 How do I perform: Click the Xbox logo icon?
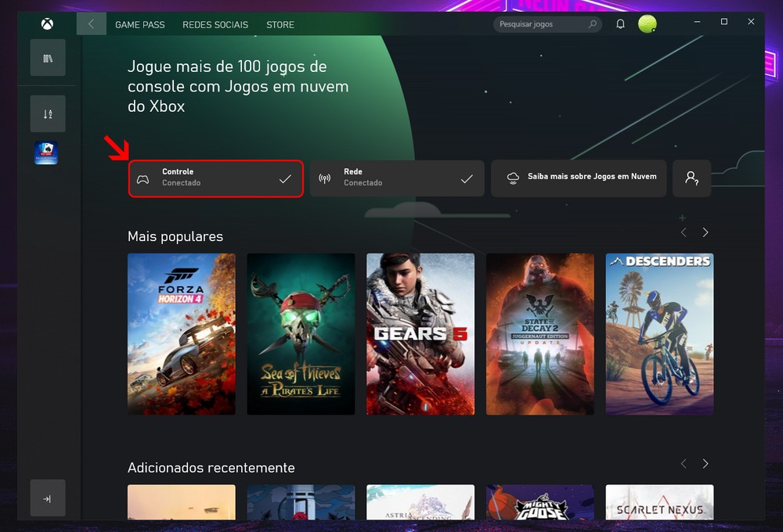pyautogui.click(x=48, y=23)
